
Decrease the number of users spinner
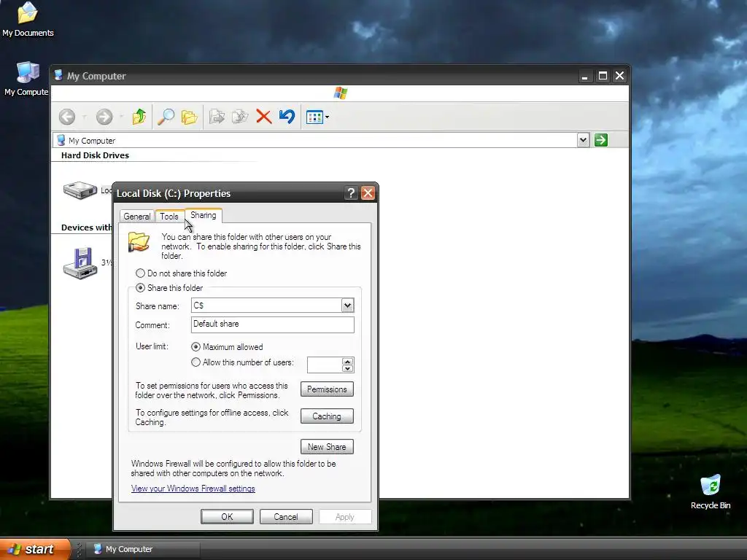pyautogui.click(x=347, y=368)
